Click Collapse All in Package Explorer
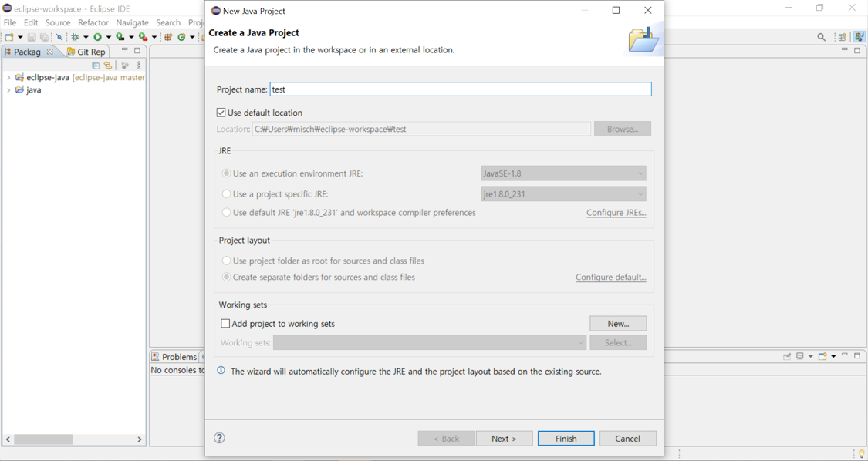Image resolution: width=868 pixels, height=461 pixels. pos(96,66)
